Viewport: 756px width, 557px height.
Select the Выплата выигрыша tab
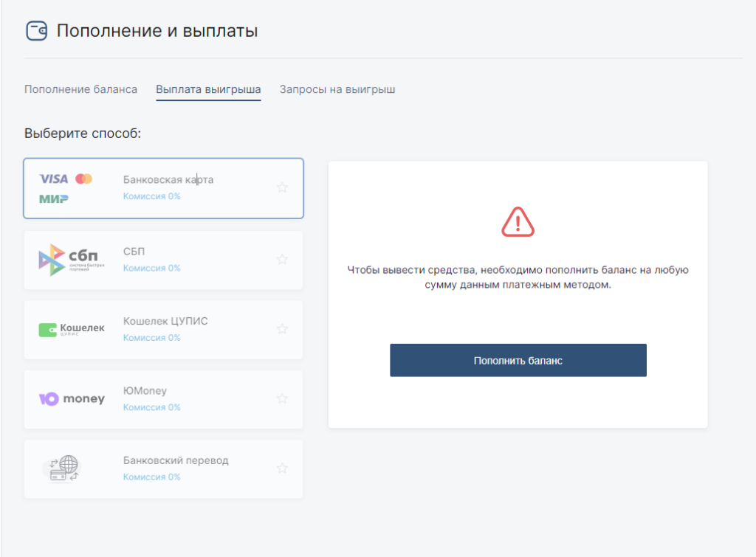208,89
